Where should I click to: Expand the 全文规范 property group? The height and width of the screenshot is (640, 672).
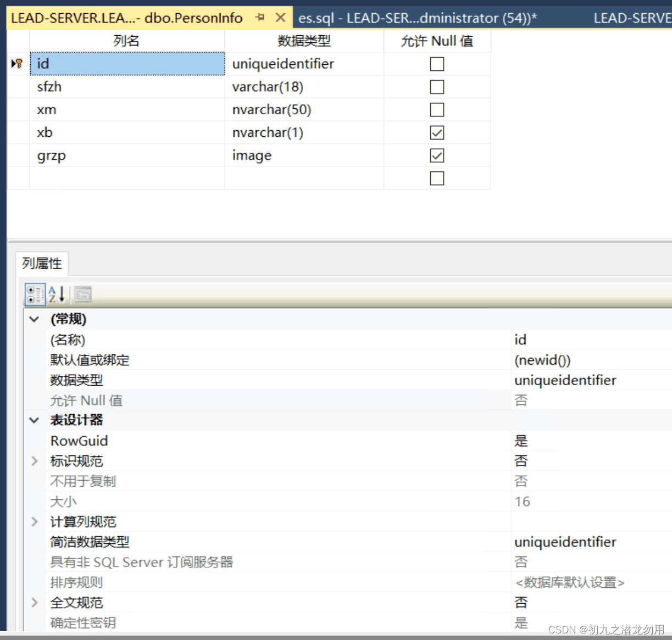(34, 602)
